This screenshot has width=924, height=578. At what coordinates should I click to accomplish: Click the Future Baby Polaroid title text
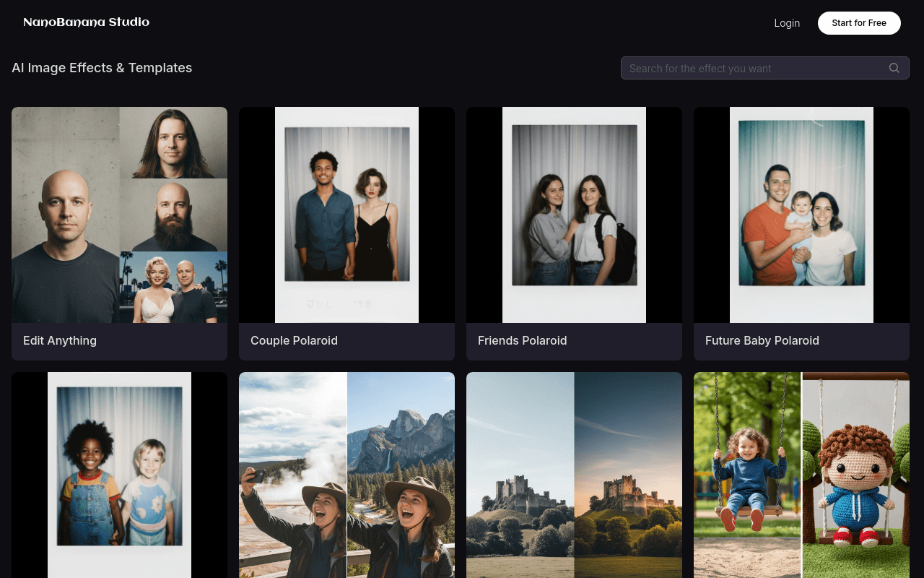click(x=762, y=340)
